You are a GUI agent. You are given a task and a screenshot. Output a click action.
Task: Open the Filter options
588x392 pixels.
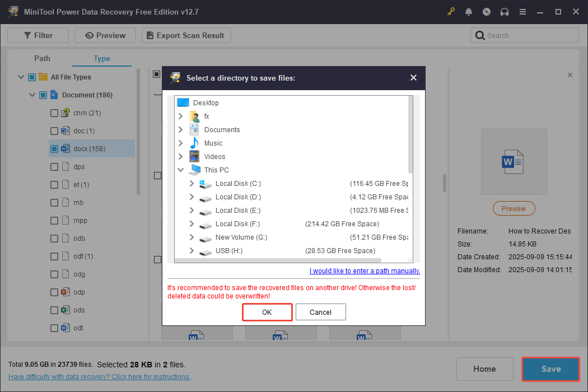click(x=38, y=35)
